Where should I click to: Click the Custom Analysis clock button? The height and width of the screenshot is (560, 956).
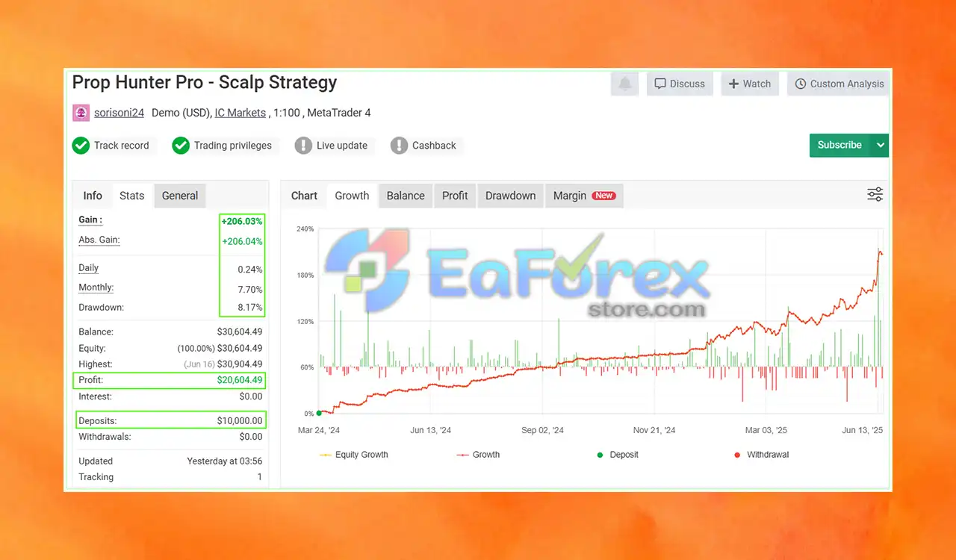pyautogui.click(x=839, y=84)
